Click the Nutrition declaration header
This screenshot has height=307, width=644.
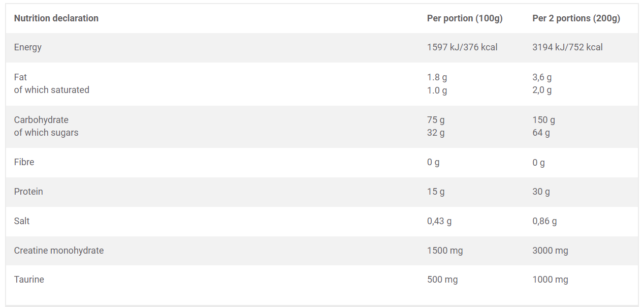pyautogui.click(x=56, y=18)
